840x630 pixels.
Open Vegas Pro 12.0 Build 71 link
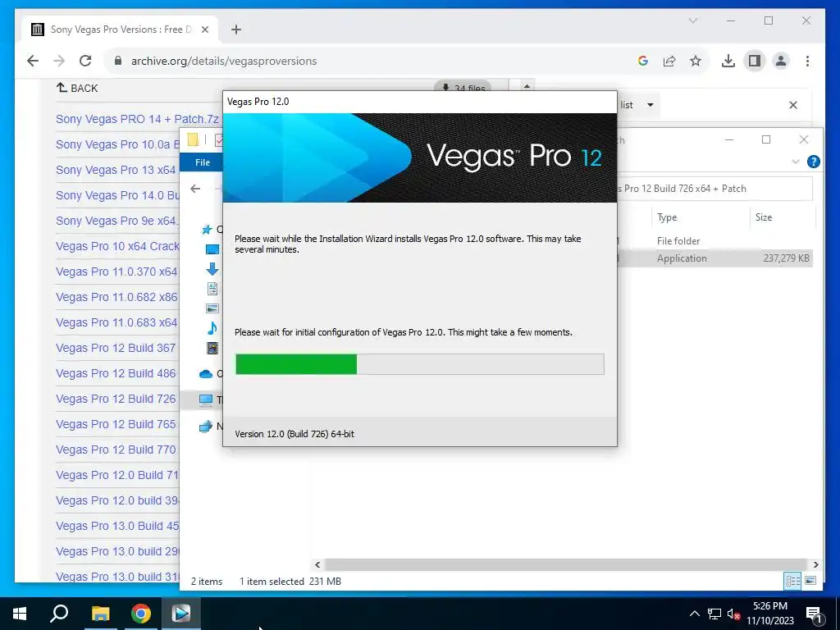(117, 475)
